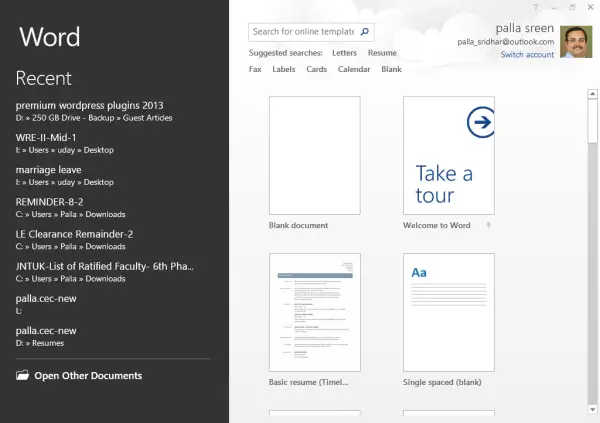The image size is (600, 423).
Task: Open recent file LE Clearance Remainder-2
Action: pos(74,240)
